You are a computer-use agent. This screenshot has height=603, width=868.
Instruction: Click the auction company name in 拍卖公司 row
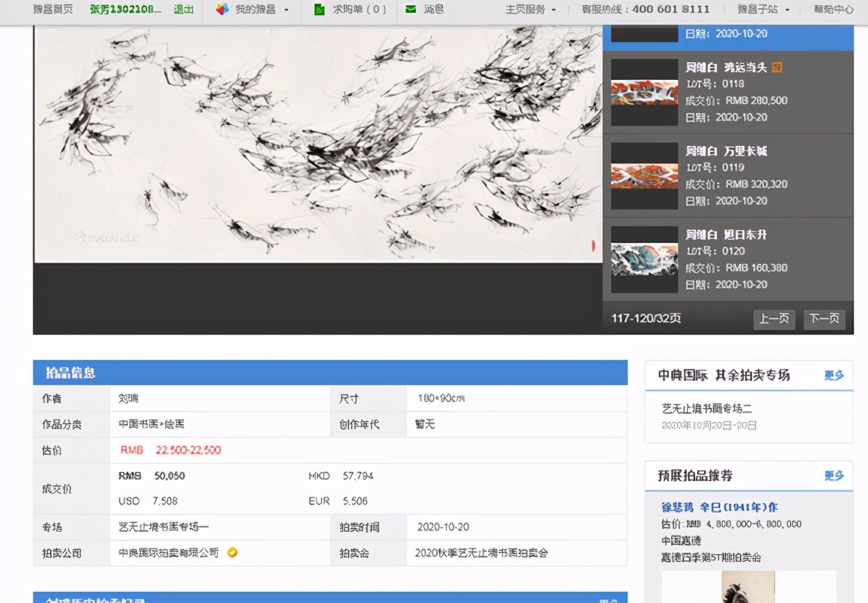click(x=168, y=553)
